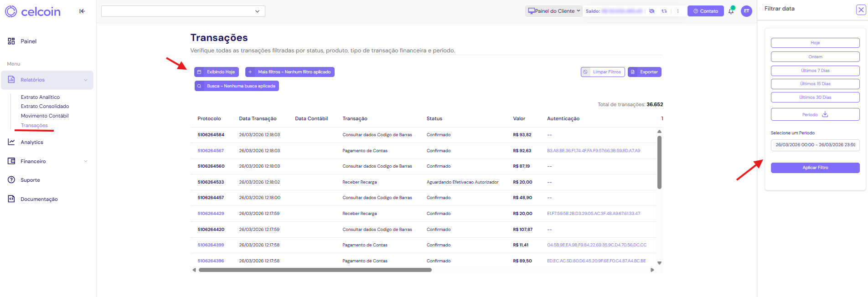
Task: Close the Filtrar data panel
Action: point(861,10)
